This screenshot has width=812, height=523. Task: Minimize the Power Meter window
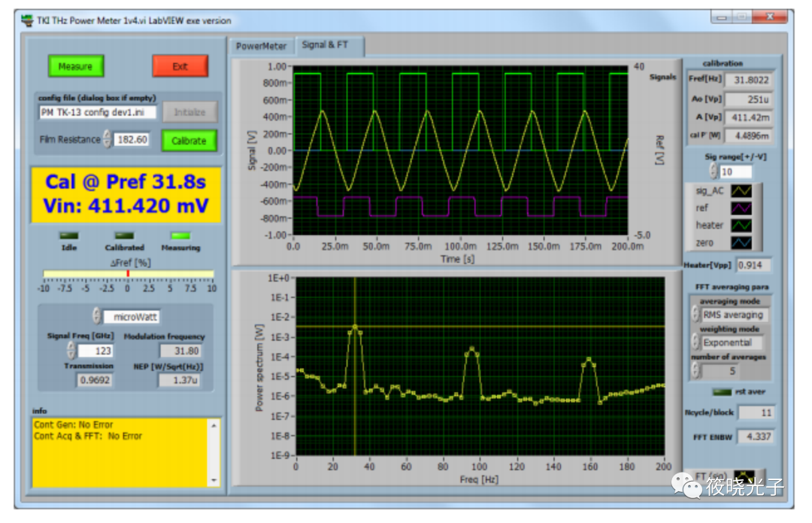pyautogui.click(x=721, y=17)
